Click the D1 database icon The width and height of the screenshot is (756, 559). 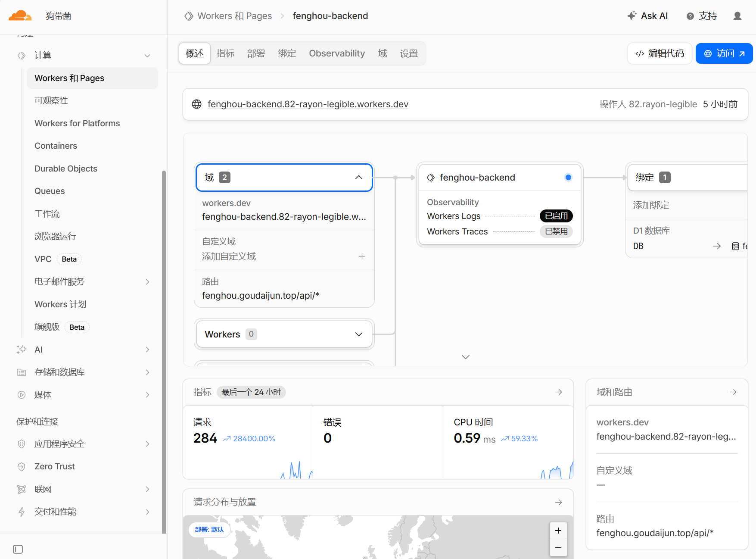pyautogui.click(x=735, y=246)
